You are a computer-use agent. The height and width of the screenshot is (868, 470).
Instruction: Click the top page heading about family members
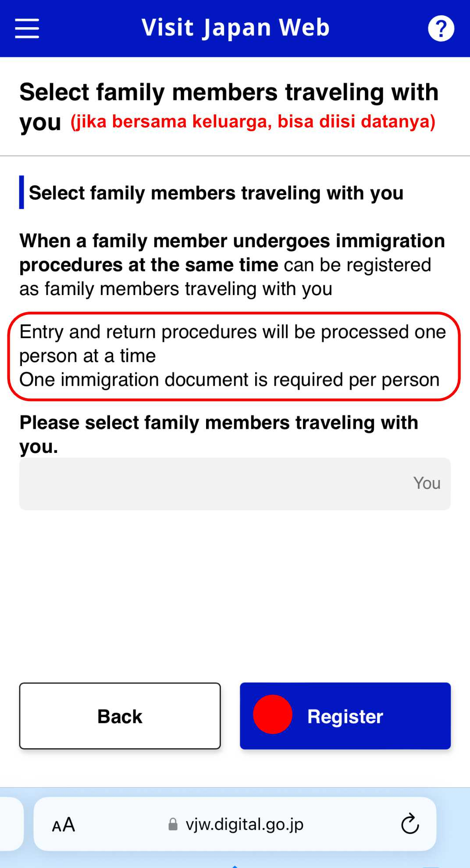229,107
